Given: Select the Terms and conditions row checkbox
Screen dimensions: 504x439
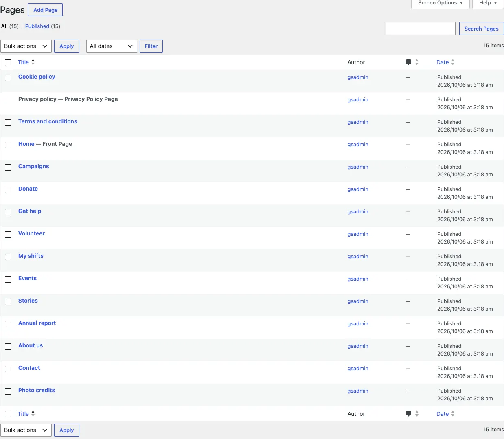Looking at the screenshot, I should [8, 123].
